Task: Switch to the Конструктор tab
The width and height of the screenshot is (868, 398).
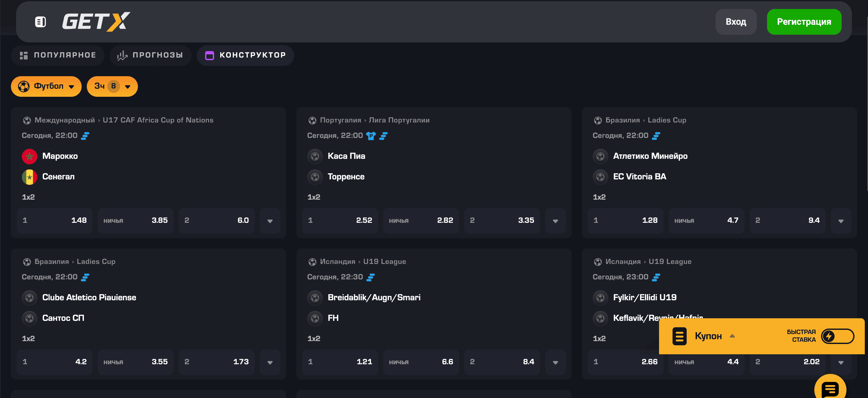Action: (245, 55)
